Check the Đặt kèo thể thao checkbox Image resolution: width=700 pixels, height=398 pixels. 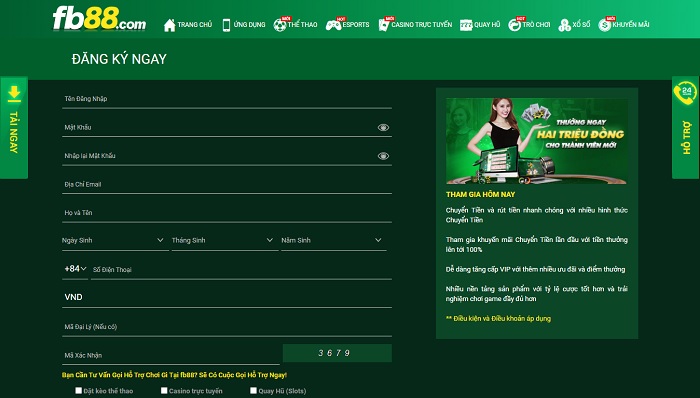[79, 390]
